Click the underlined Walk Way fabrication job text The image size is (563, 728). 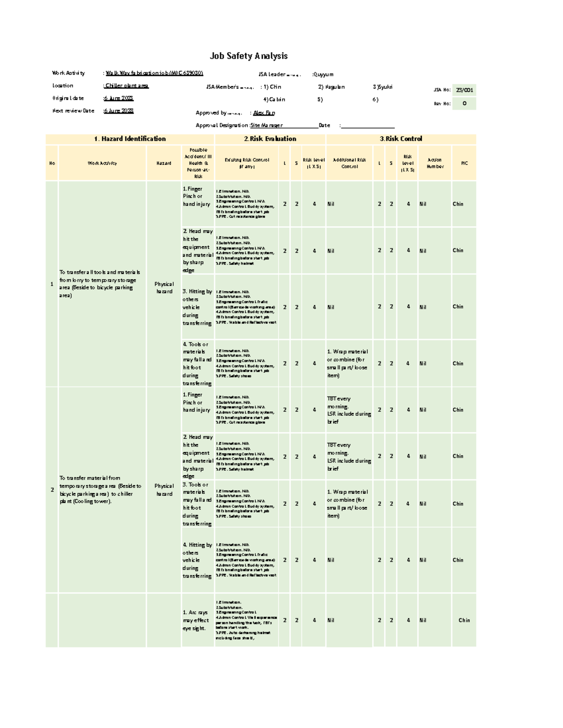(x=154, y=73)
